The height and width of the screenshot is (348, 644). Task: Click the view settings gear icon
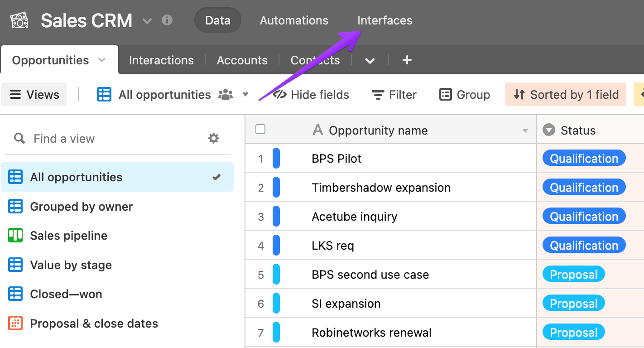214,138
